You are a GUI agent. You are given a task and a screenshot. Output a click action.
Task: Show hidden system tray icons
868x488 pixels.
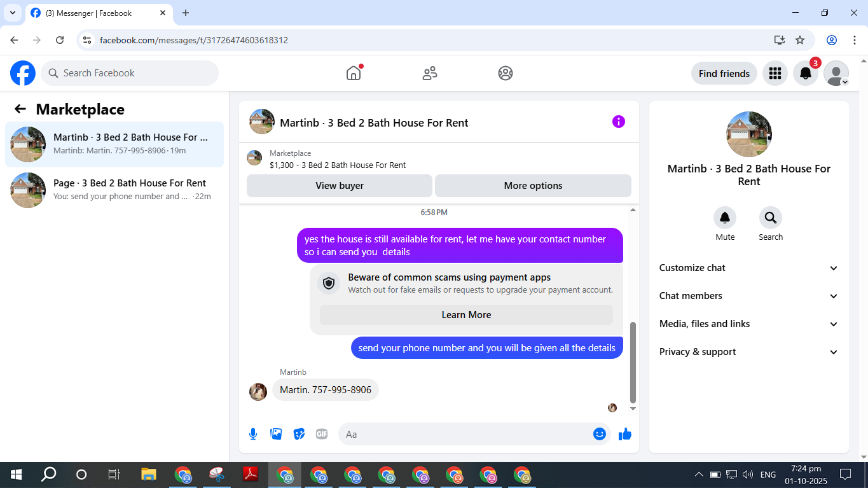pyautogui.click(x=699, y=475)
